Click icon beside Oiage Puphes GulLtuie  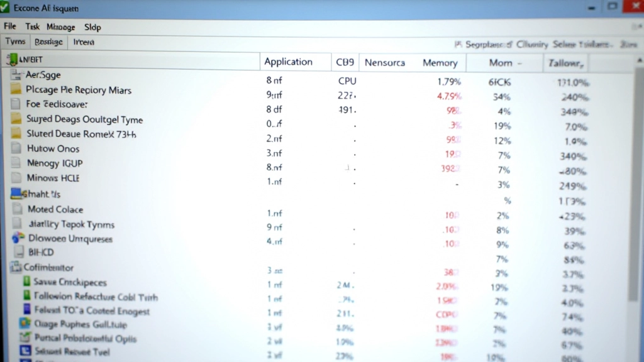pyautogui.click(x=25, y=324)
